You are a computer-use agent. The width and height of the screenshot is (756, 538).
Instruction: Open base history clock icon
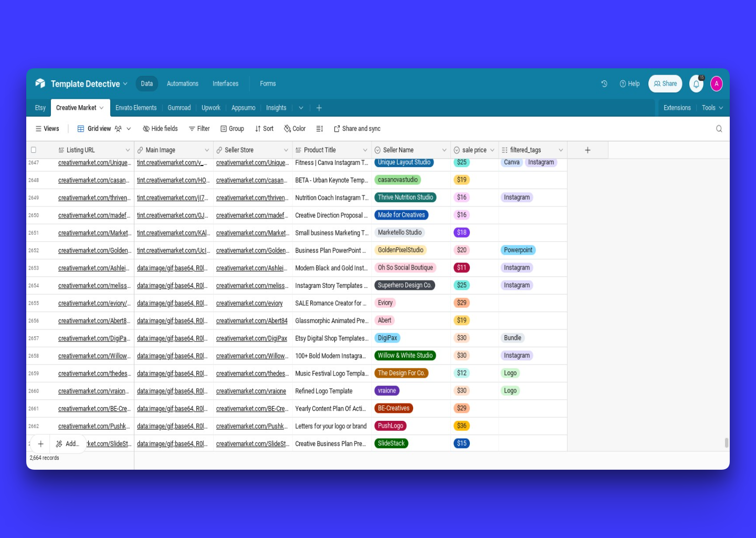coord(604,84)
